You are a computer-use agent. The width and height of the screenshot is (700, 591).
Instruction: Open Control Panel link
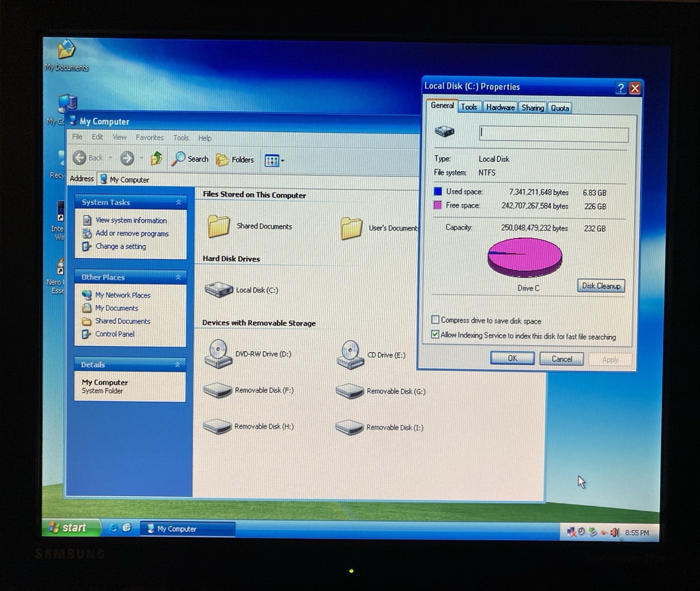pos(115,334)
